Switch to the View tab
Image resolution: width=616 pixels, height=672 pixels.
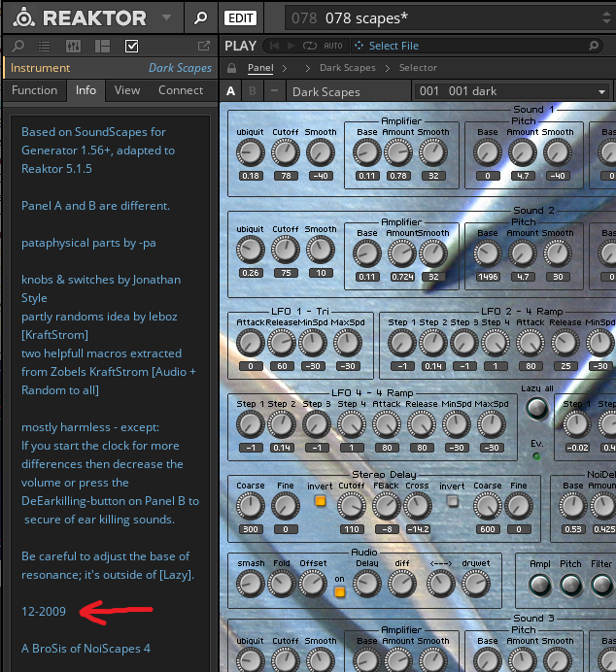point(127,90)
